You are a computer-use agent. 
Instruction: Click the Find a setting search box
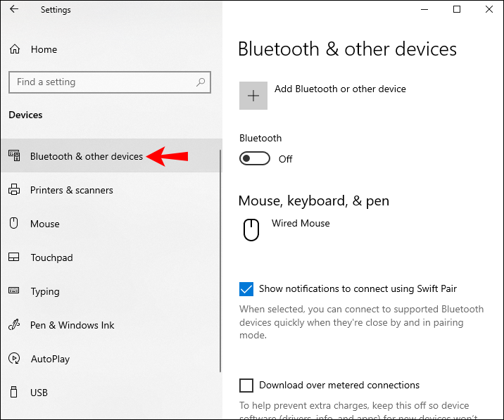(x=102, y=82)
